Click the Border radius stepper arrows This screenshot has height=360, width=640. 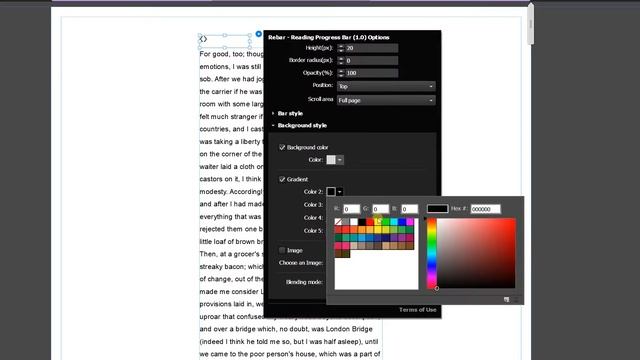341,60
